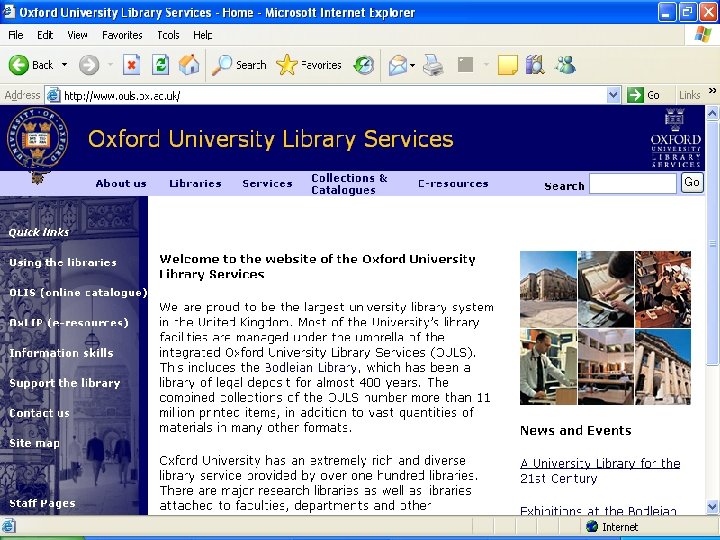Open A University Library for the 21st Century
The width and height of the screenshot is (720, 540).
[x=600, y=471]
